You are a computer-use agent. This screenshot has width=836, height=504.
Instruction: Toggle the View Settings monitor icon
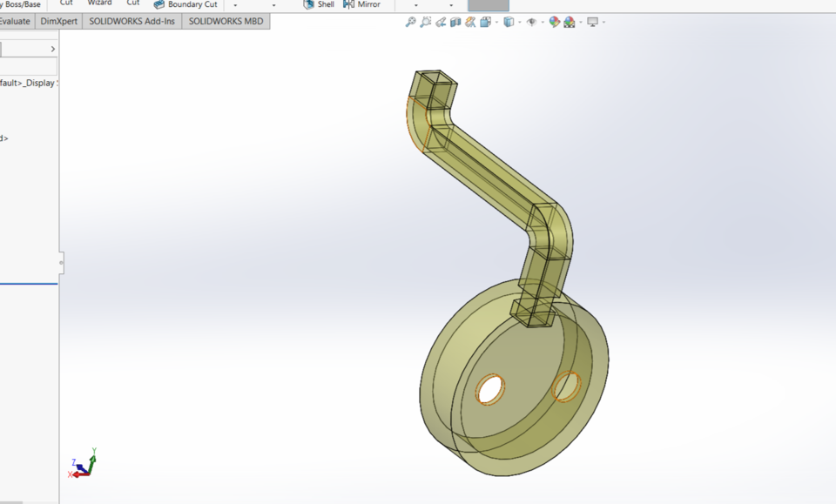click(x=591, y=21)
